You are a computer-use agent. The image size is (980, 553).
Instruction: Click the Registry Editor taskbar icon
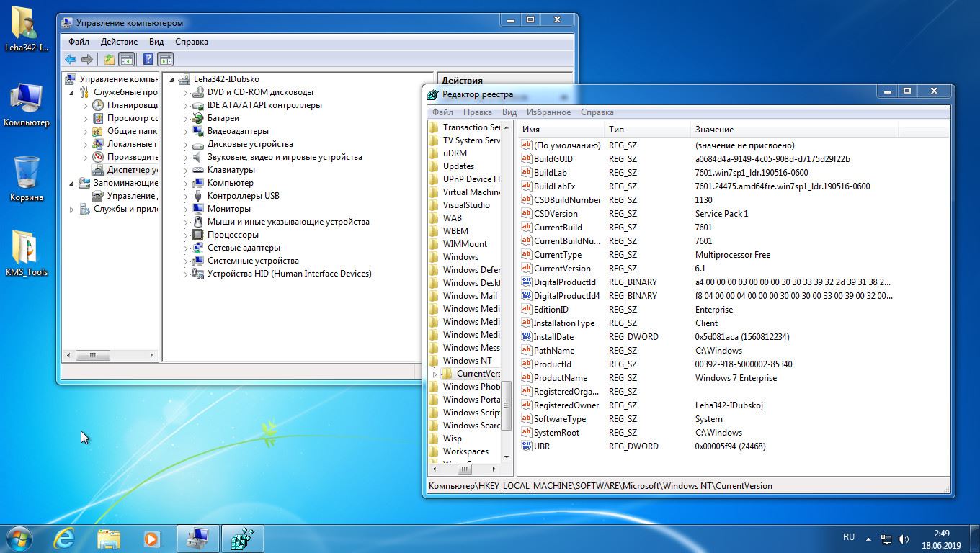click(242, 539)
